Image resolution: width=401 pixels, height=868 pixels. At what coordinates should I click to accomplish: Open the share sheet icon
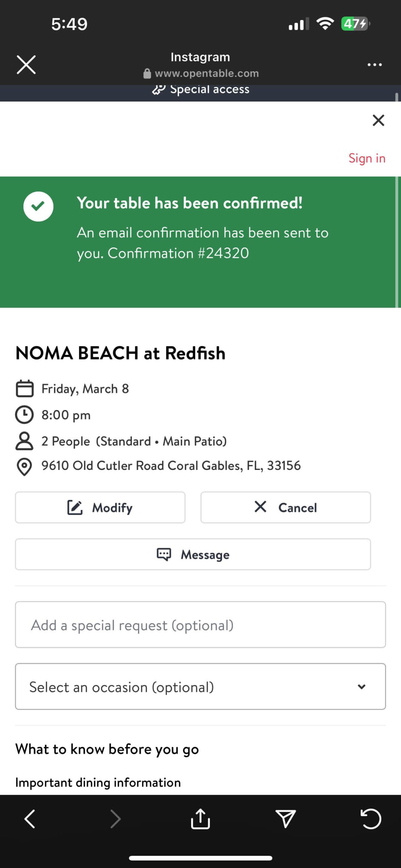200,819
